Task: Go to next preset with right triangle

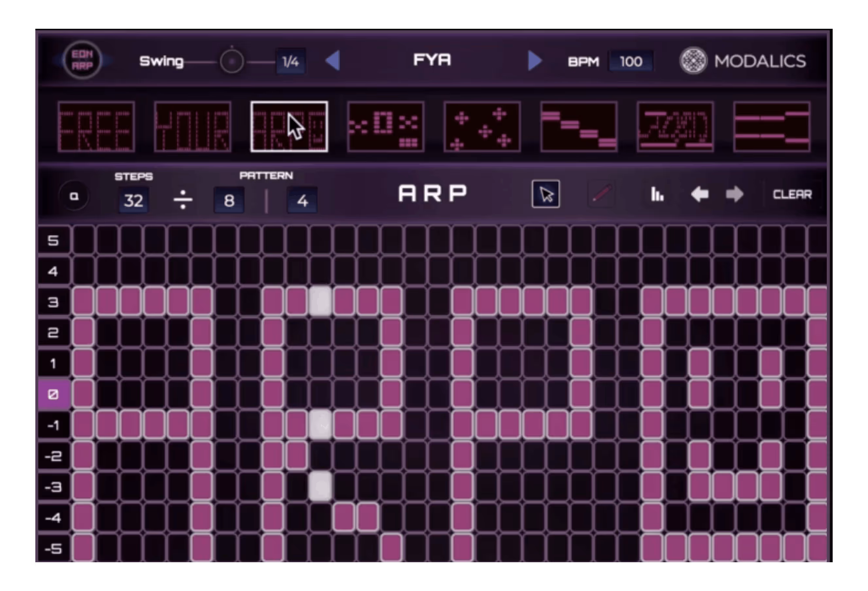Action: coord(535,60)
